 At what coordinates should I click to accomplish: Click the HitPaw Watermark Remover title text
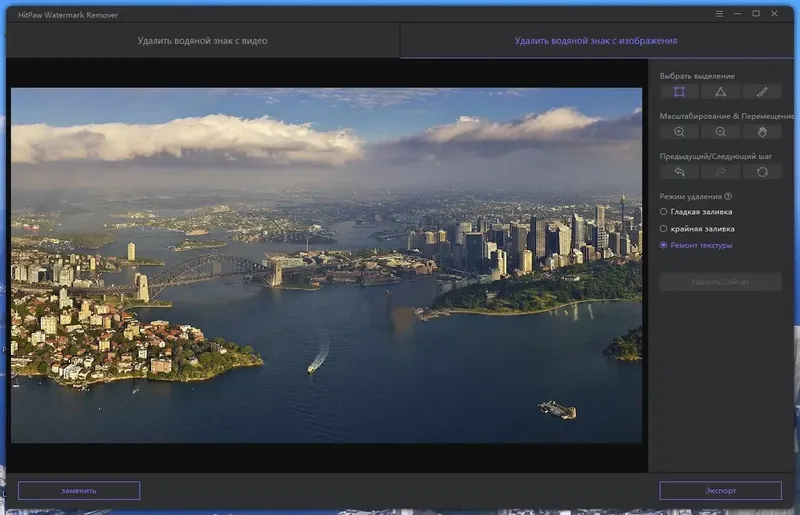coord(68,15)
